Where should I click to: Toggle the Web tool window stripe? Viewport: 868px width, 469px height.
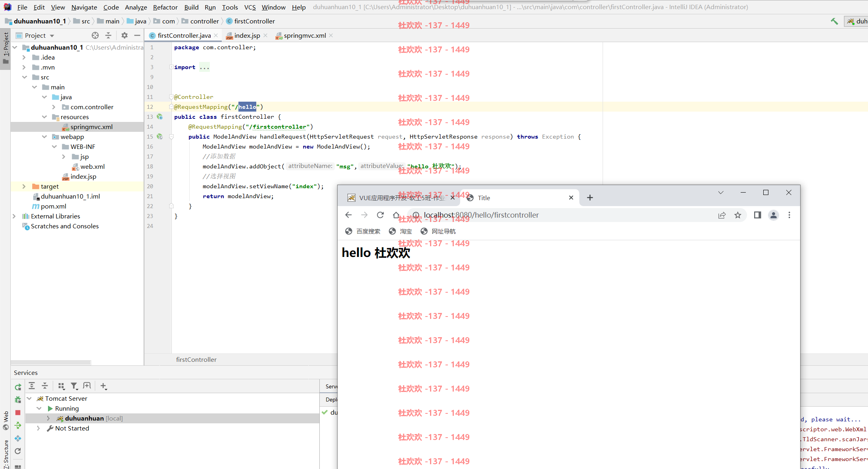(x=6, y=421)
